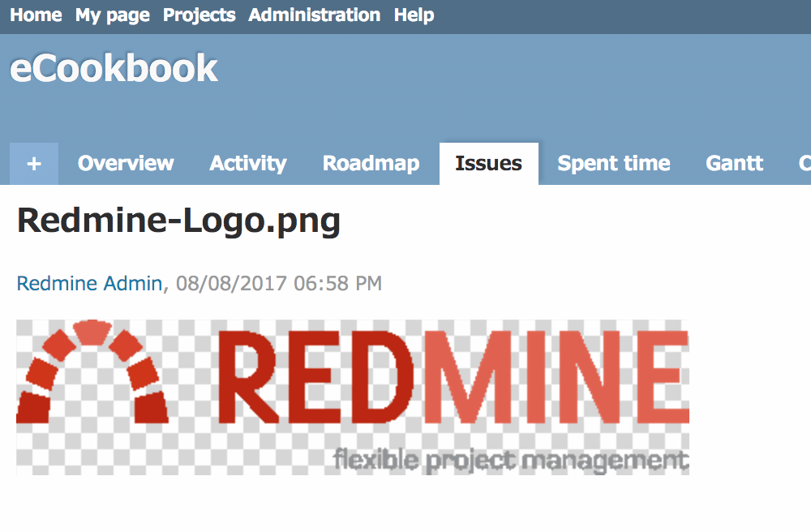Click the Redmine-Logo.png file heading
The height and width of the screenshot is (532, 811).
point(178,221)
